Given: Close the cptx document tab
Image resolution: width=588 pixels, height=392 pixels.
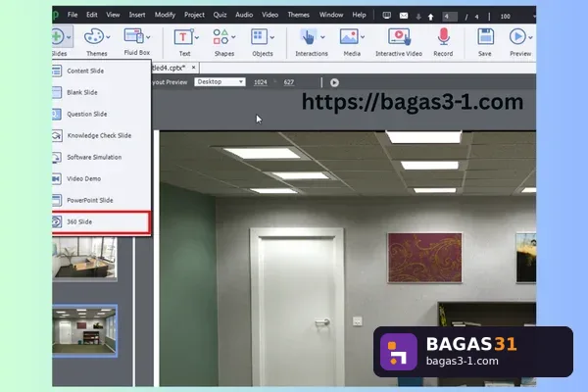Looking at the screenshot, I should click(193, 68).
